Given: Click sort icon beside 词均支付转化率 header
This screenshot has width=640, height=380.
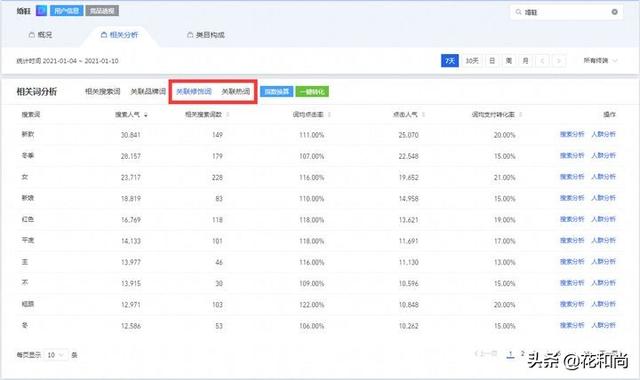Looking at the screenshot, I should [x=520, y=115].
